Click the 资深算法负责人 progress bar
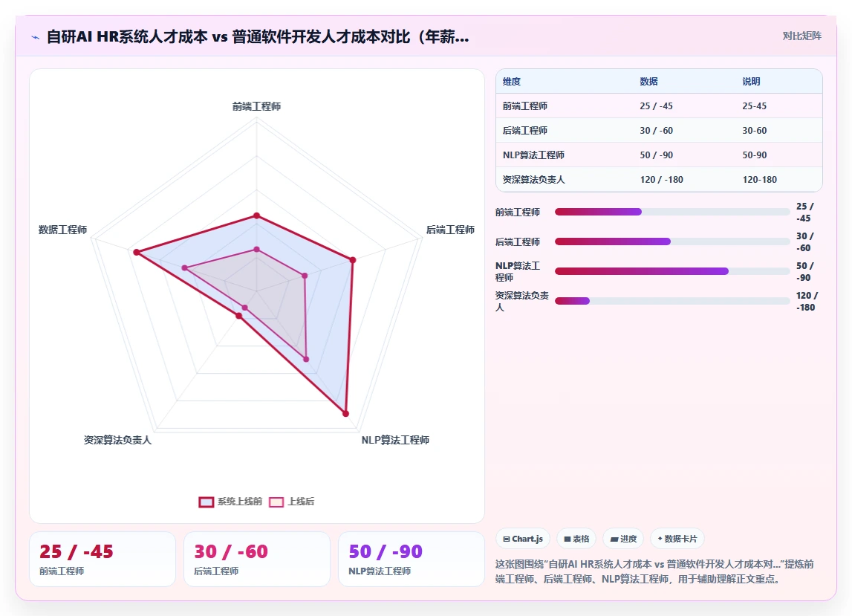The width and height of the screenshot is (852, 616). coord(672,301)
